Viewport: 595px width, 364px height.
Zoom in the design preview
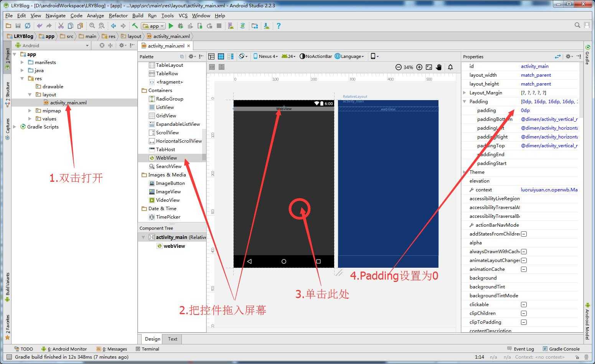[x=419, y=67]
